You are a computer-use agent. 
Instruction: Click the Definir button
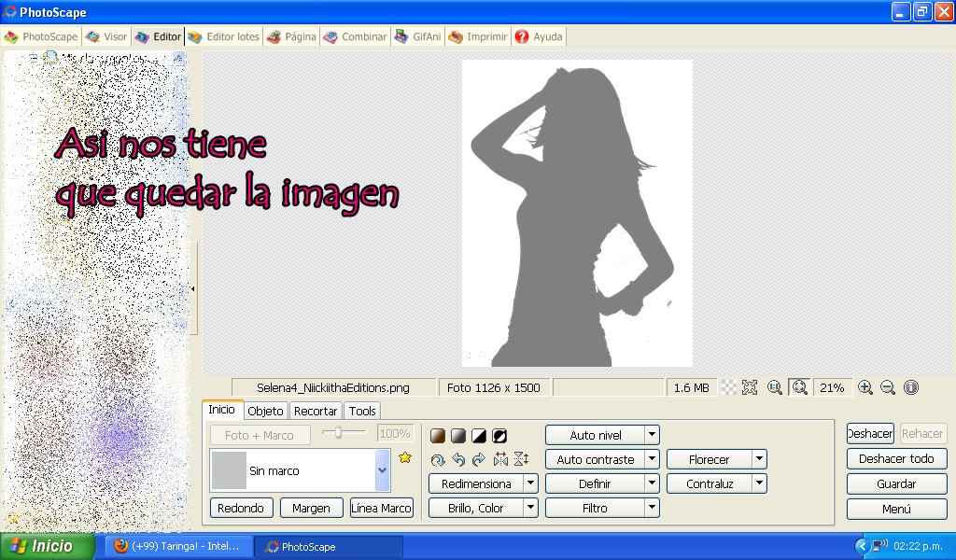pyautogui.click(x=595, y=483)
